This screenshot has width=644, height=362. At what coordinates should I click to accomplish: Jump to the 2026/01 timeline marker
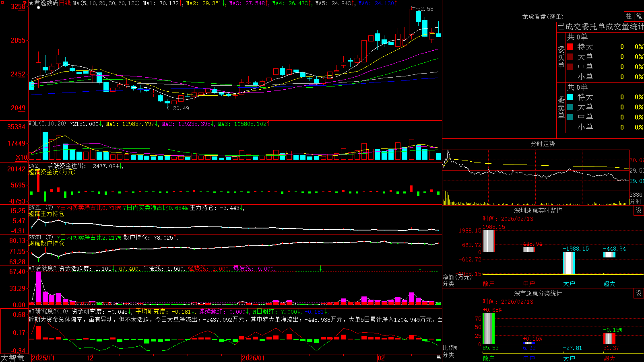tap(253, 358)
